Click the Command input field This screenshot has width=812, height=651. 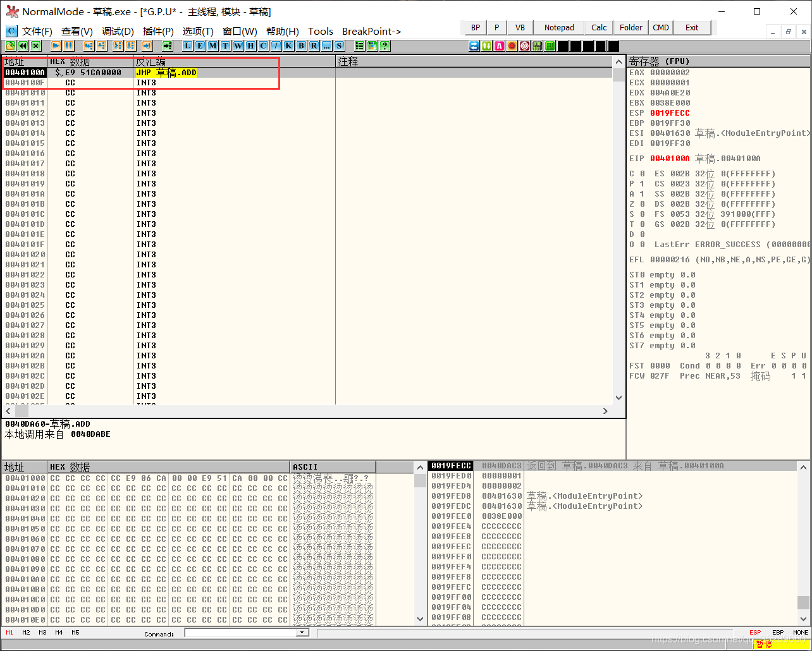tap(241, 633)
